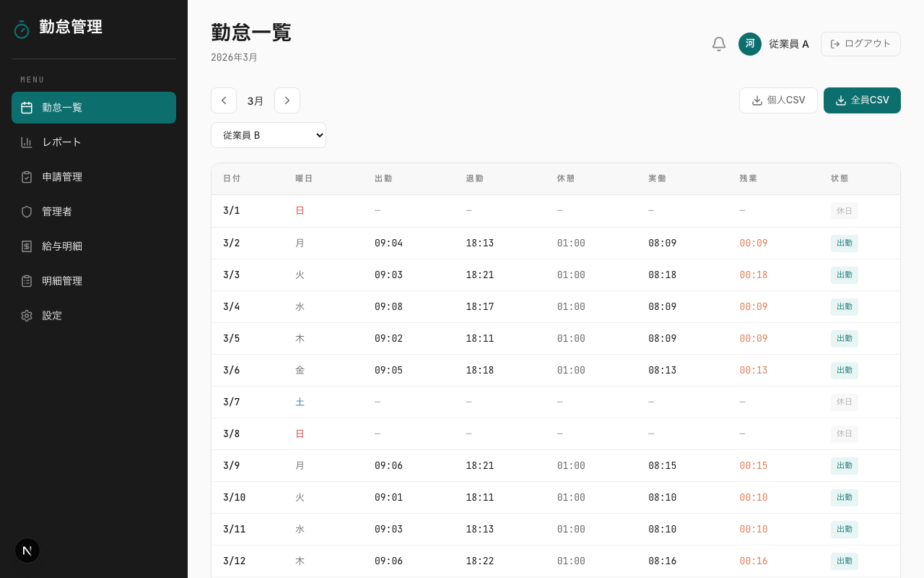Screen dimensions: 924x578
Task: Go to previous month with left chevron
Action: [224, 100]
